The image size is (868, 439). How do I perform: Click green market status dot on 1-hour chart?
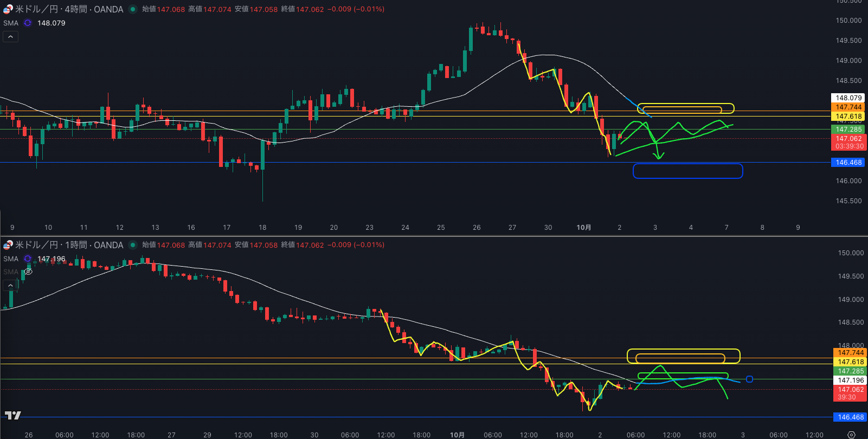[132, 245]
